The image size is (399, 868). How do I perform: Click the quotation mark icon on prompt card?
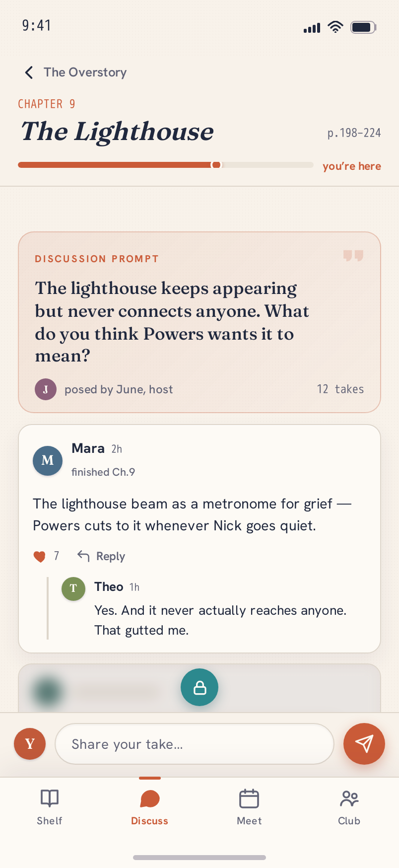pyautogui.click(x=353, y=256)
